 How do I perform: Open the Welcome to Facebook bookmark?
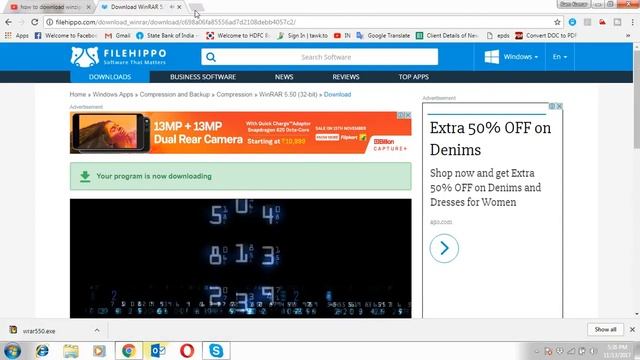(x=66, y=36)
